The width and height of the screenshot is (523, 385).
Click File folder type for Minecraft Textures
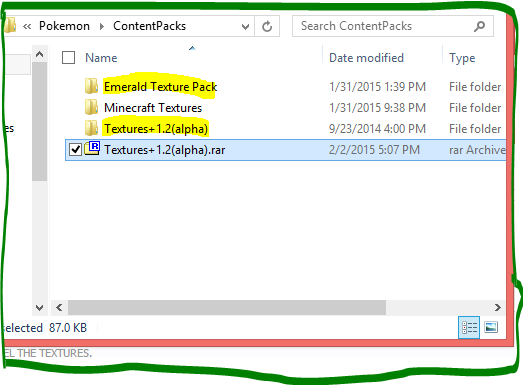(x=475, y=108)
